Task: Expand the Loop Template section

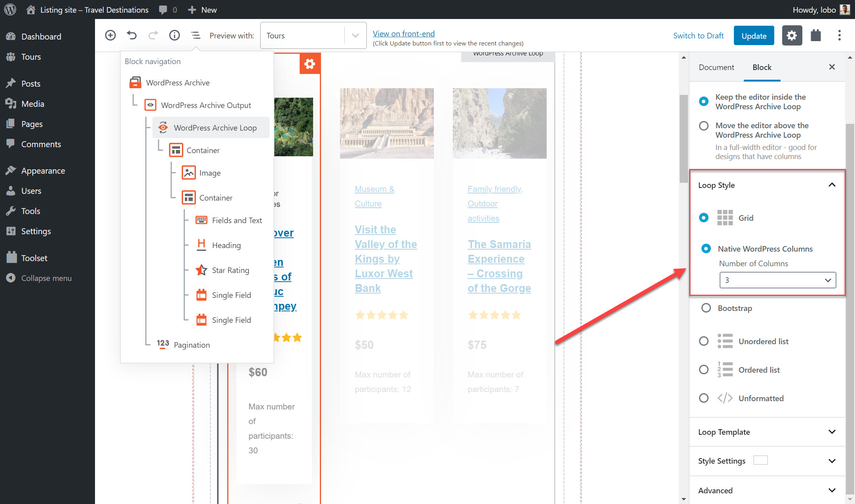Action: [x=767, y=432]
